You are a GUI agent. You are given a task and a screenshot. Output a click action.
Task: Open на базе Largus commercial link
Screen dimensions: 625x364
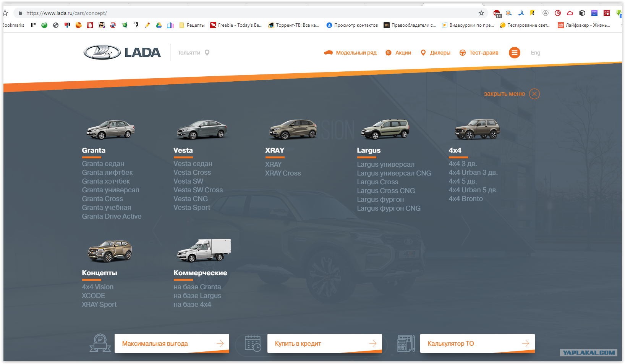coord(197,296)
